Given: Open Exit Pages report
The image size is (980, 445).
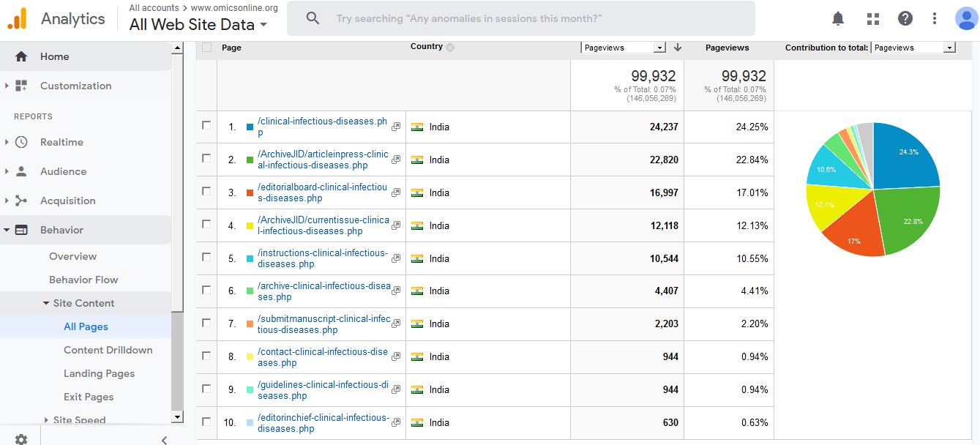Looking at the screenshot, I should [x=89, y=397].
